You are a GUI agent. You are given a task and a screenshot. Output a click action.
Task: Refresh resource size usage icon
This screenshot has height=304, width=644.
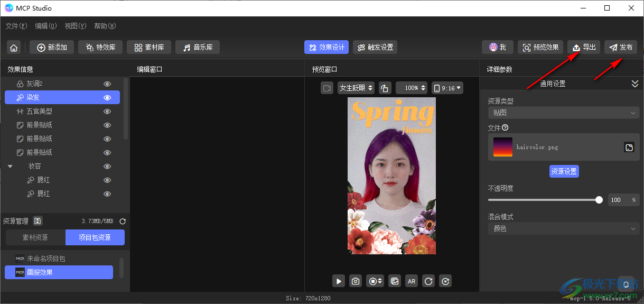(x=123, y=222)
